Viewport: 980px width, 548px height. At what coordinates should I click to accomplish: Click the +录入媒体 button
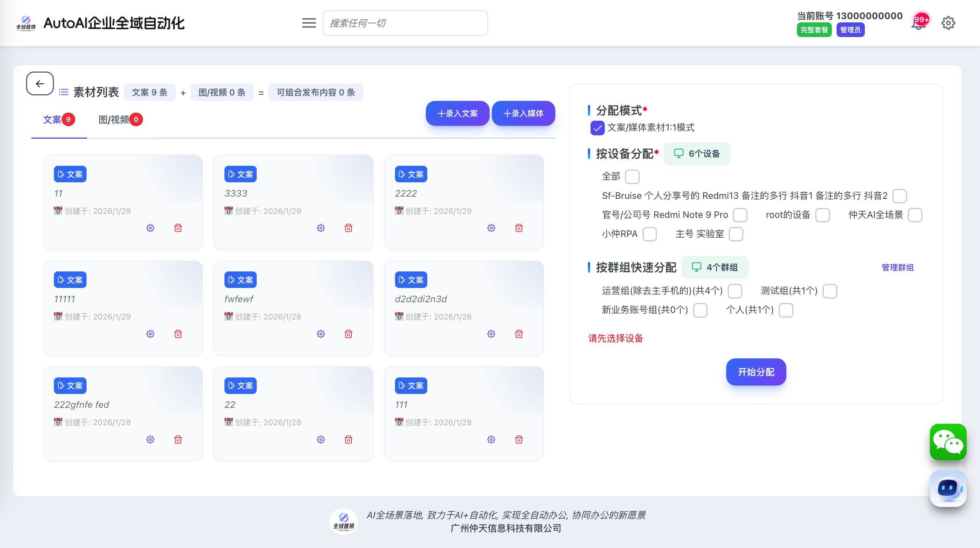point(523,113)
